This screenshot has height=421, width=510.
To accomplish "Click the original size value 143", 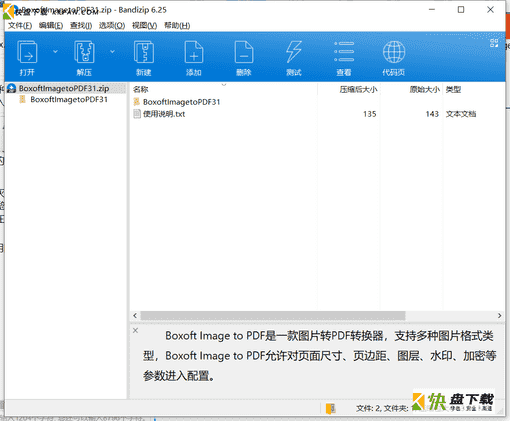I will [x=432, y=114].
